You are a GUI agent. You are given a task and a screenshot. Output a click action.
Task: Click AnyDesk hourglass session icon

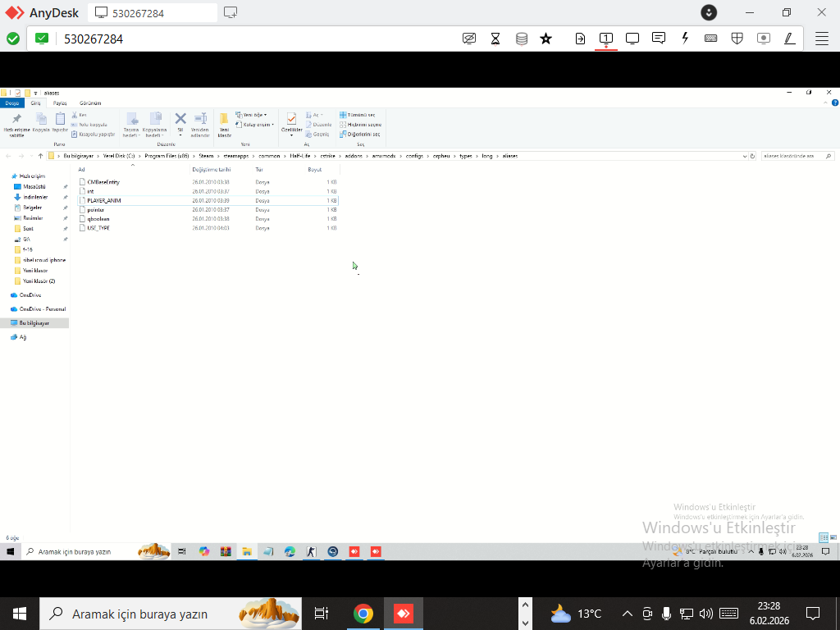pos(495,38)
